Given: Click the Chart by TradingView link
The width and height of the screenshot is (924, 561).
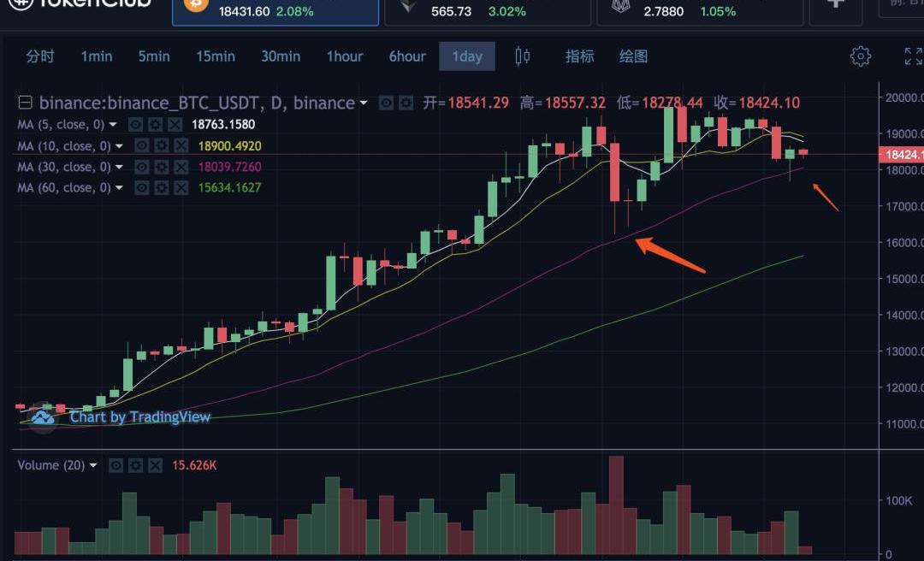Looking at the screenshot, I should coord(139,417).
